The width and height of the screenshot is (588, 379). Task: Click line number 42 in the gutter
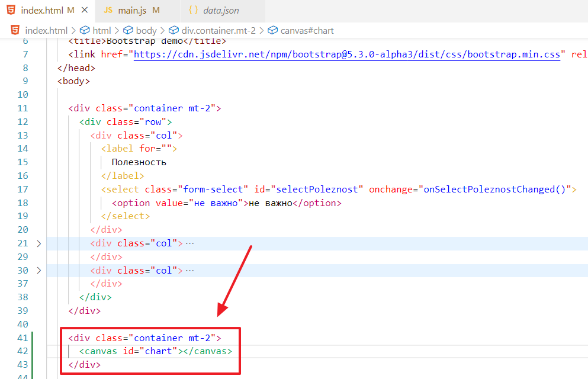pos(23,351)
